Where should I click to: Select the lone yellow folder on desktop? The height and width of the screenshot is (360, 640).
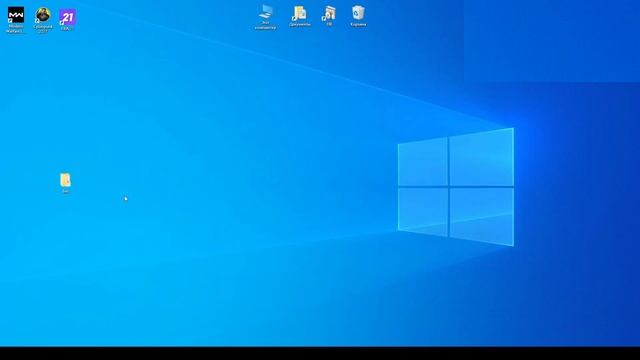point(65,180)
